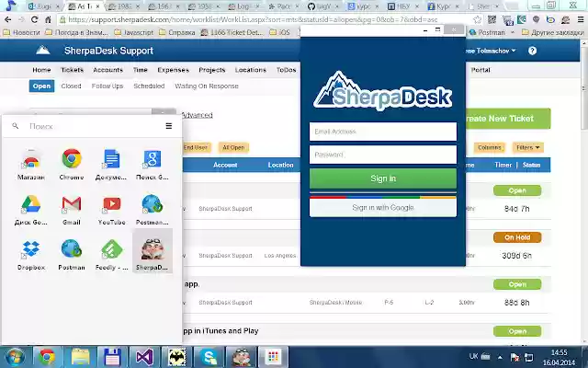588x368 pixels.
Task: Switch to Follow Ups tab
Action: (107, 86)
